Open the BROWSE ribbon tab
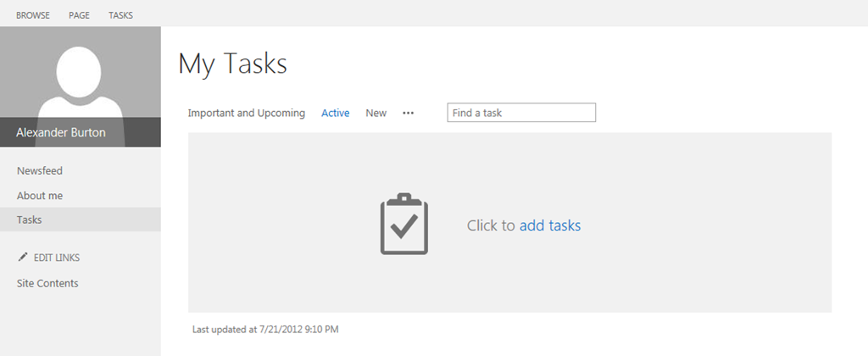 [33, 15]
